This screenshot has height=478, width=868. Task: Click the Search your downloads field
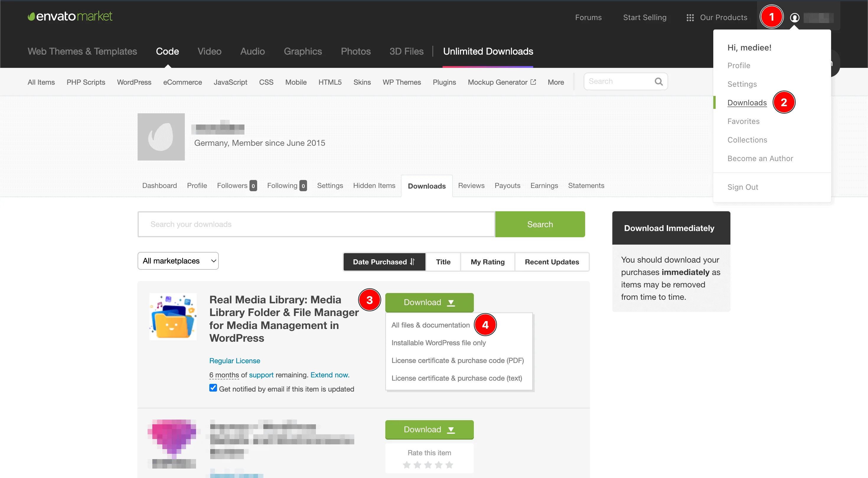click(x=316, y=224)
